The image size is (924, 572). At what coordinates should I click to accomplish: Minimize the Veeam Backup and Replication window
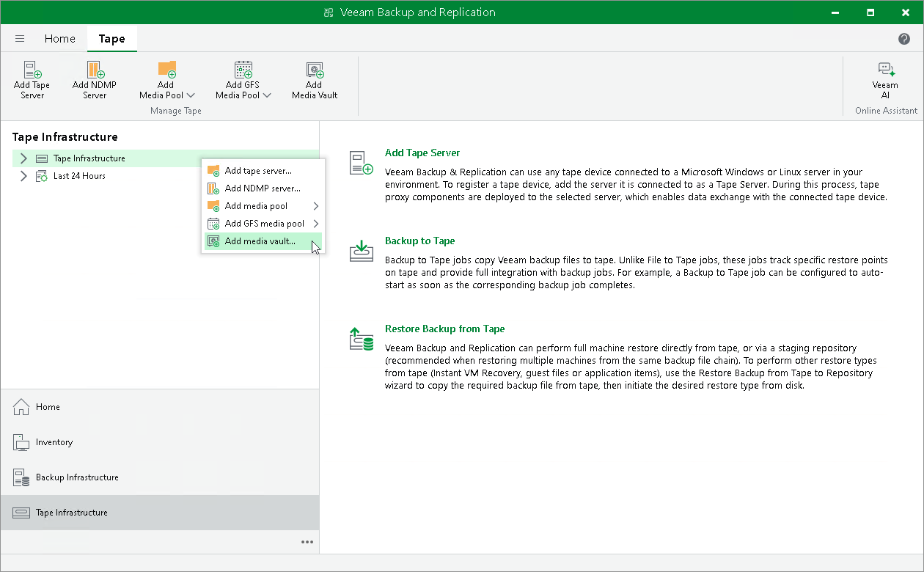pos(835,12)
